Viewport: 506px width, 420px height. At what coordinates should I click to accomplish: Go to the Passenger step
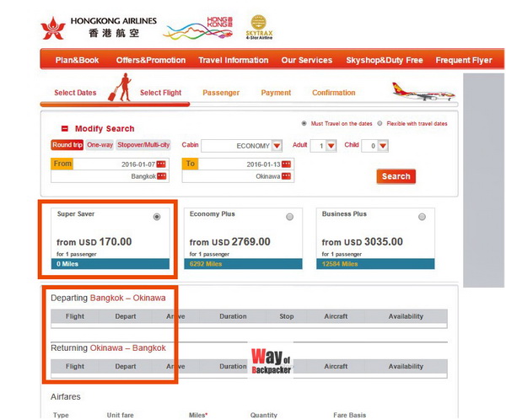(221, 93)
